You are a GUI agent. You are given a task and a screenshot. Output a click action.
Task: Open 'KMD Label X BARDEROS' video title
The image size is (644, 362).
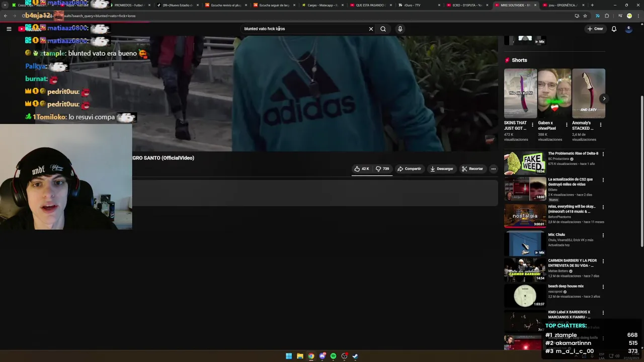[569, 315]
